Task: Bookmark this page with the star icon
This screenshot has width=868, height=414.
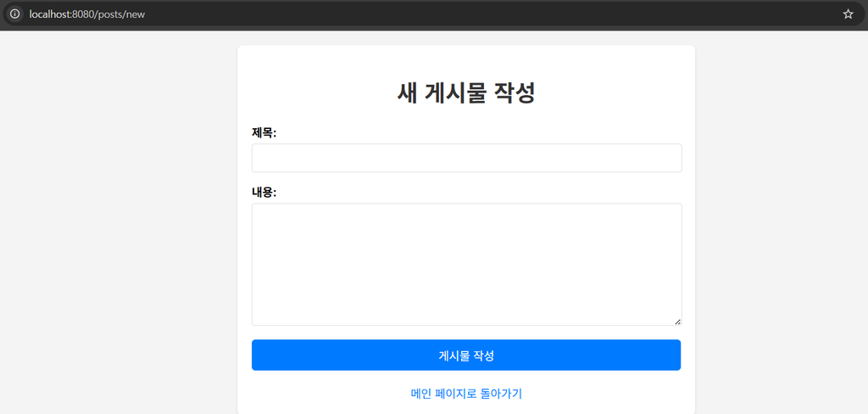Action: tap(848, 14)
